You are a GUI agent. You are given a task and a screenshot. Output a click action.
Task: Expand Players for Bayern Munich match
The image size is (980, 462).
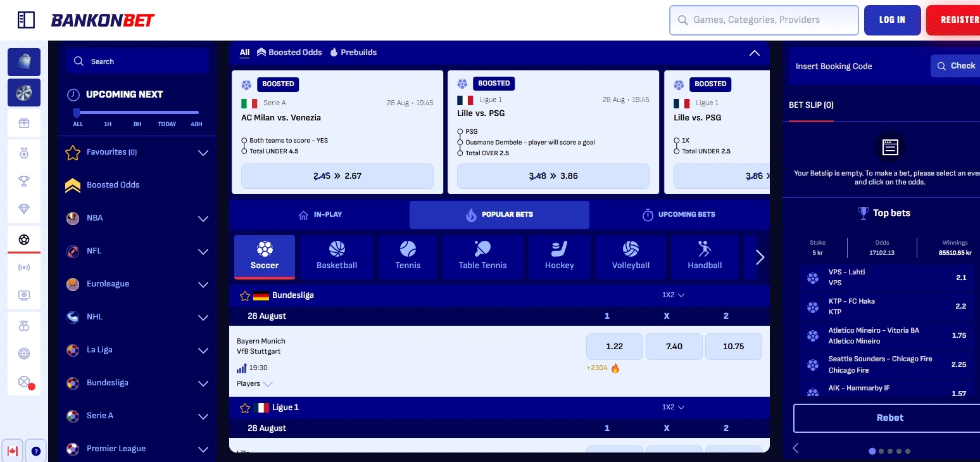[254, 383]
